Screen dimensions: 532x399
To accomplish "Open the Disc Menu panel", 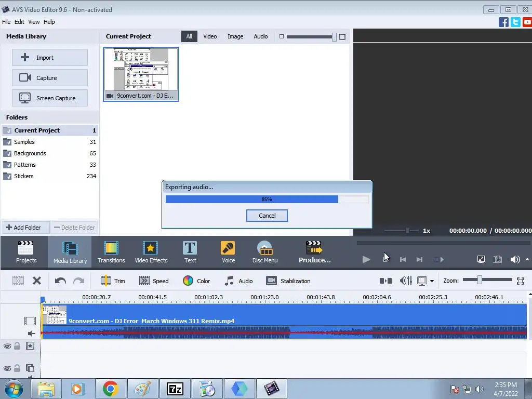I will point(265,252).
